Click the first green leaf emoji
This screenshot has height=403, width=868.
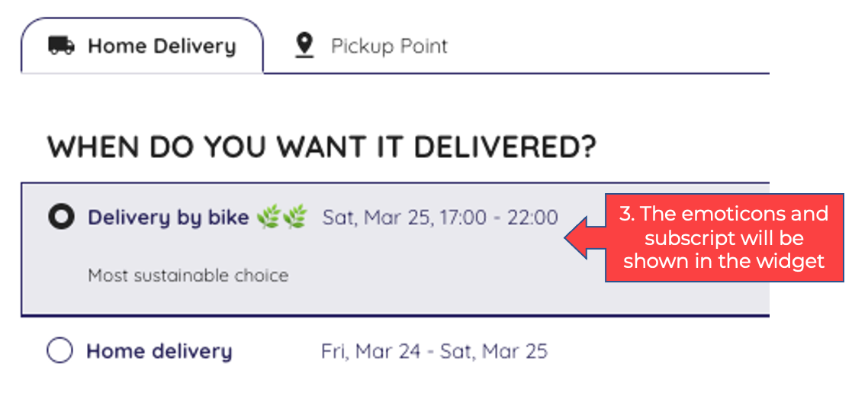[x=268, y=218]
